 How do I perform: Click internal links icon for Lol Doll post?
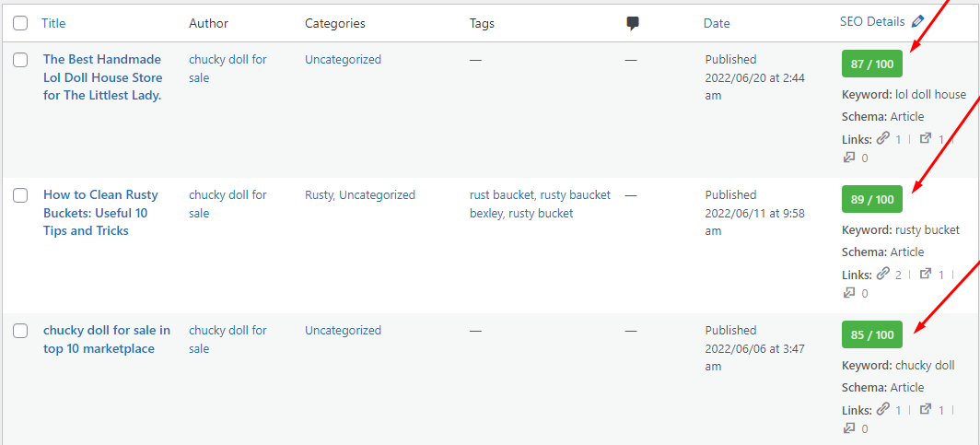883,138
